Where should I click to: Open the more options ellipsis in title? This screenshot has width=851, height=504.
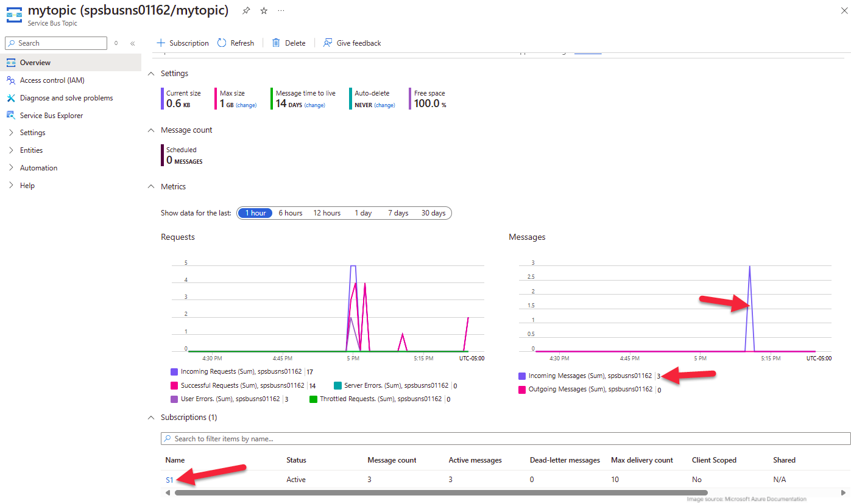[x=281, y=11]
